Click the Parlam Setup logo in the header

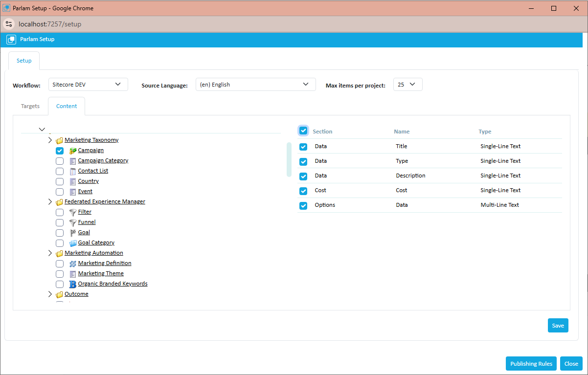point(11,39)
